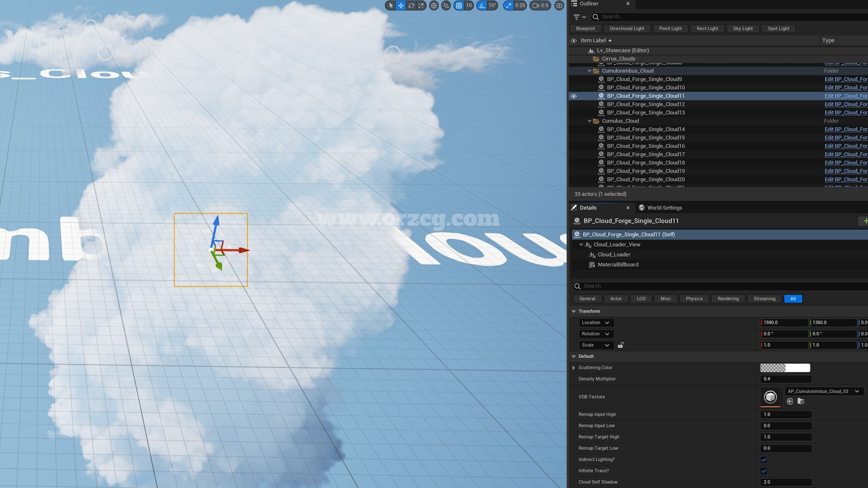Screen dimensions: 868x488
Task: Collapse the Cloud_Loader_View component
Action: pos(581,245)
